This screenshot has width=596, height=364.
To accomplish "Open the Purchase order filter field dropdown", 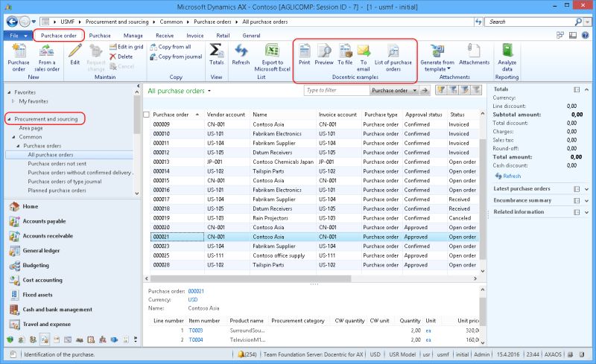I will [x=415, y=90].
